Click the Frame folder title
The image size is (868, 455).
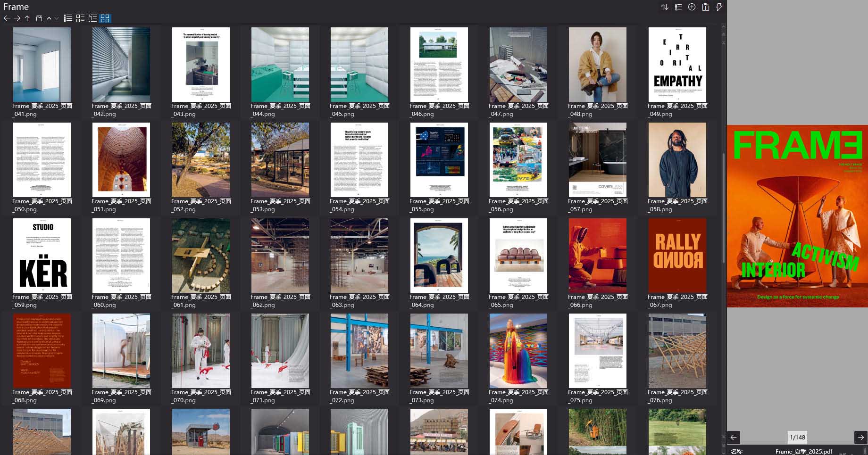tap(16, 7)
